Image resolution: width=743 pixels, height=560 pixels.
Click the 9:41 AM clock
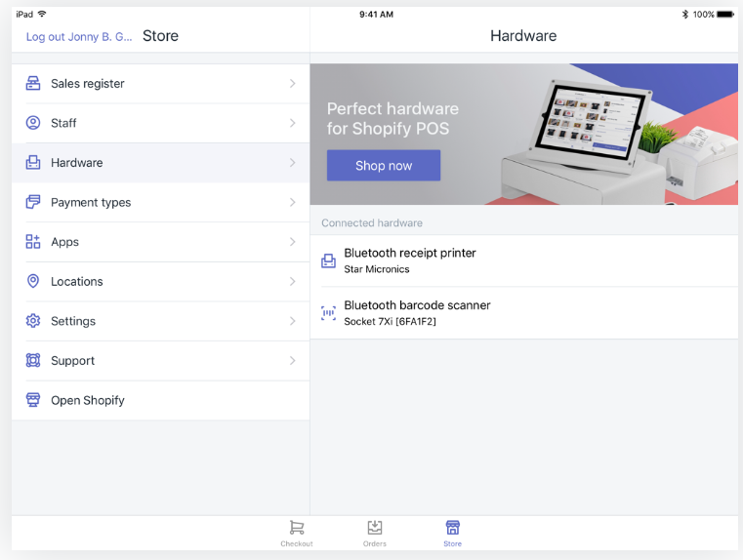pos(376,15)
